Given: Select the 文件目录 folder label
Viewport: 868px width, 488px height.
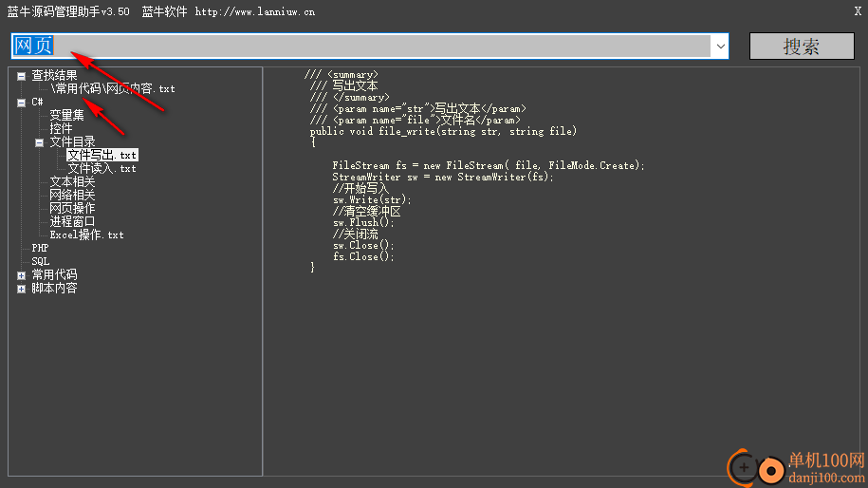Looking at the screenshot, I should 72,141.
